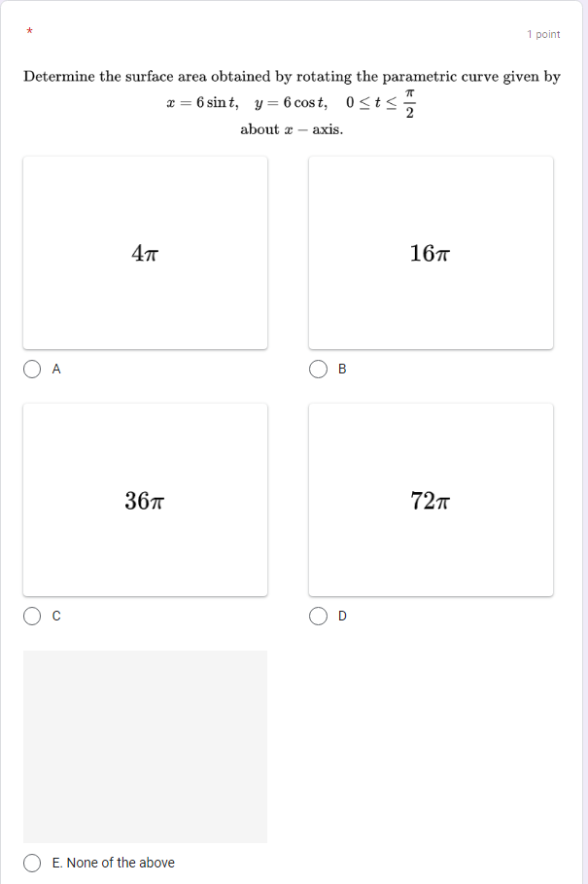Select radio button A

[32, 369]
